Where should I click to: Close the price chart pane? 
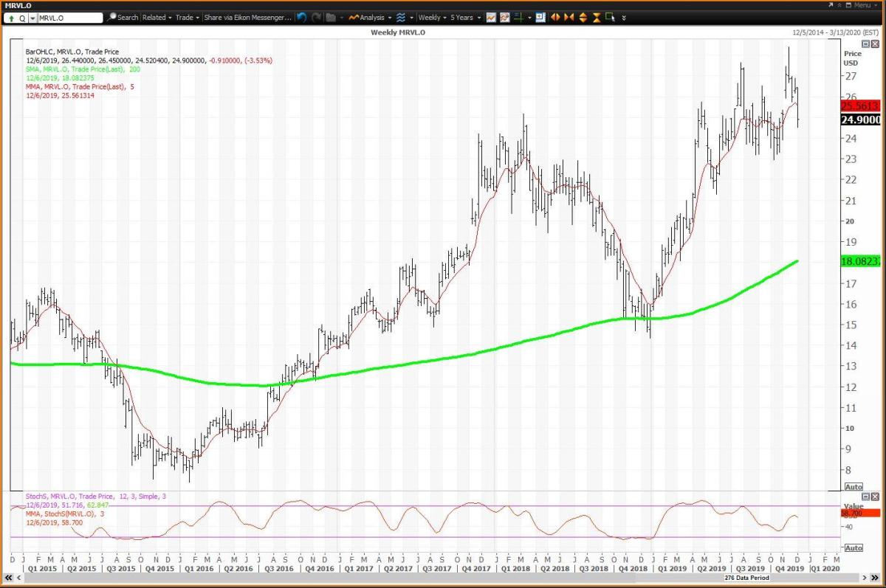pos(875,44)
